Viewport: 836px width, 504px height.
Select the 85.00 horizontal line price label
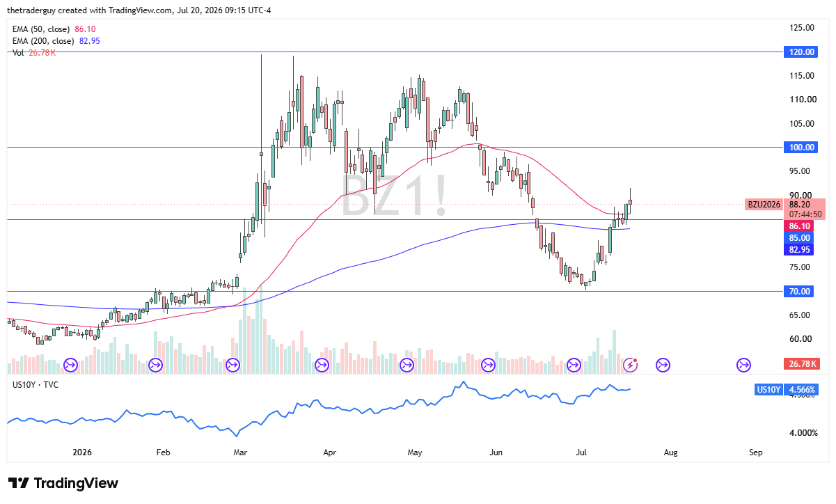coord(798,238)
